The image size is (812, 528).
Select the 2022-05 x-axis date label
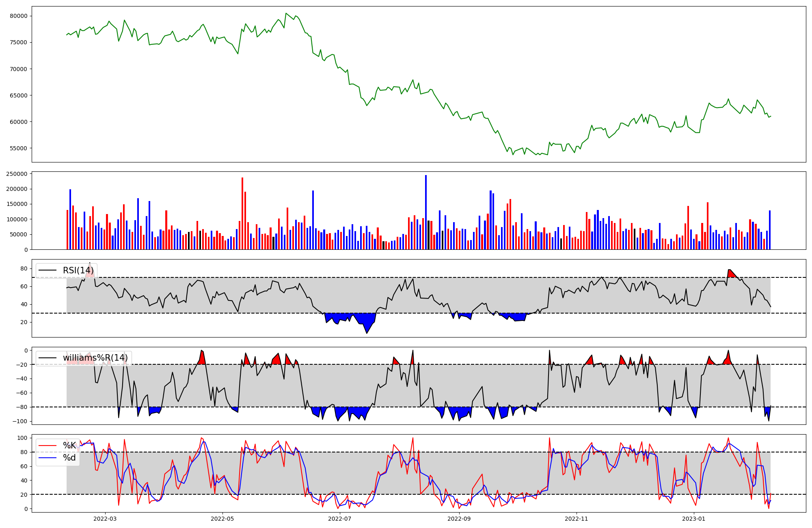(222, 518)
